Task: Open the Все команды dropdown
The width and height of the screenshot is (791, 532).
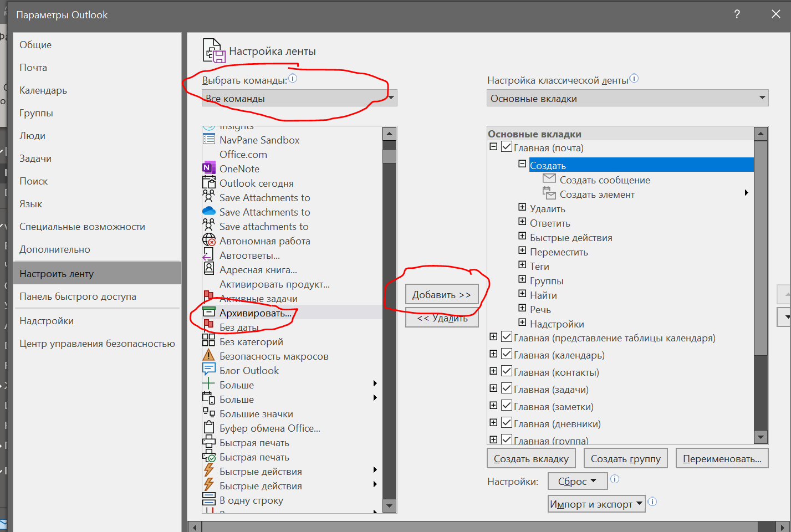Action: (x=299, y=98)
